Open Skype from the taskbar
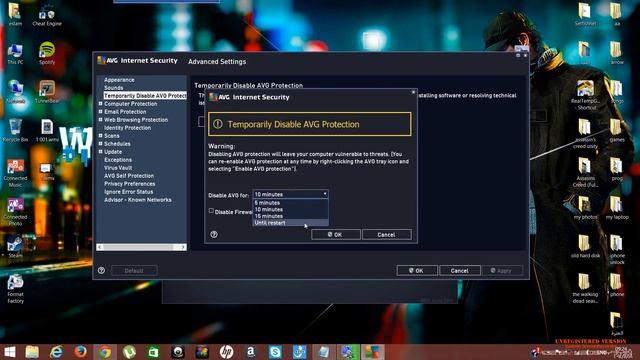Image resolution: width=640 pixels, height=360 pixels. tap(275, 352)
